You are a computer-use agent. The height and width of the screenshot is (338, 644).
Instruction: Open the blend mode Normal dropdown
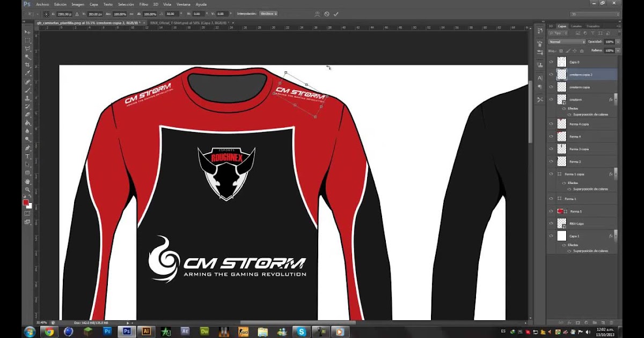tap(567, 42)
